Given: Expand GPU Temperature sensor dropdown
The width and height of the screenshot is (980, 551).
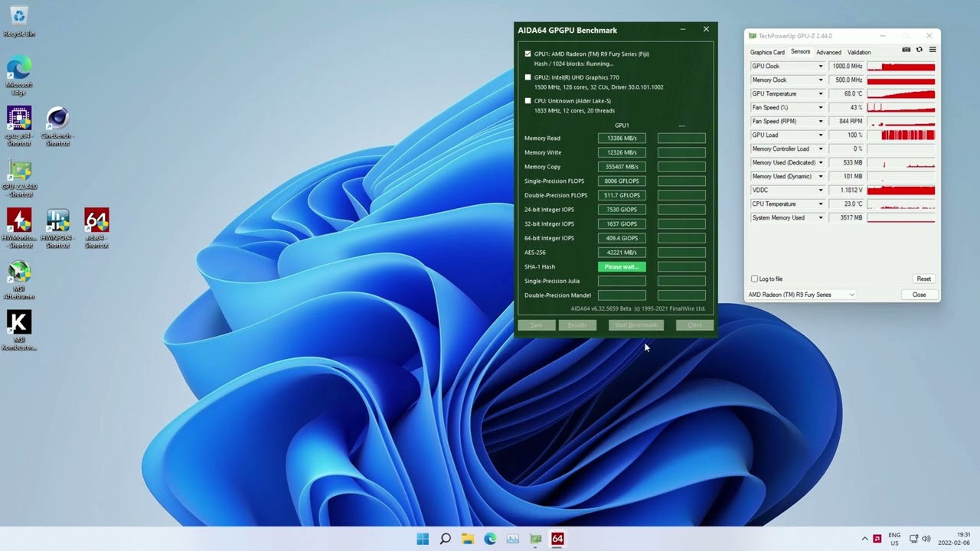Looking at the screenshot, I should tap(821, 94).
